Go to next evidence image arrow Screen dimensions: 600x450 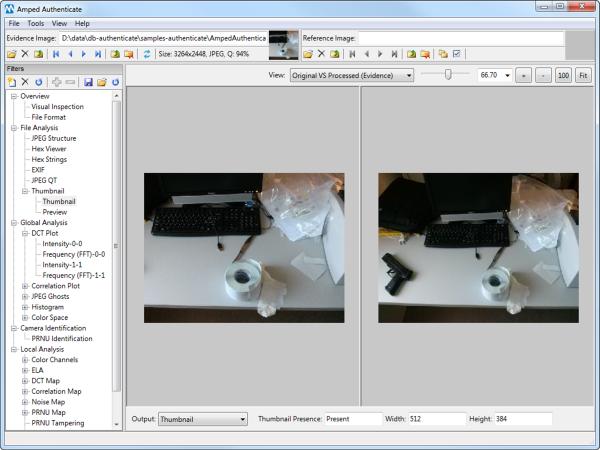point(83,53)
